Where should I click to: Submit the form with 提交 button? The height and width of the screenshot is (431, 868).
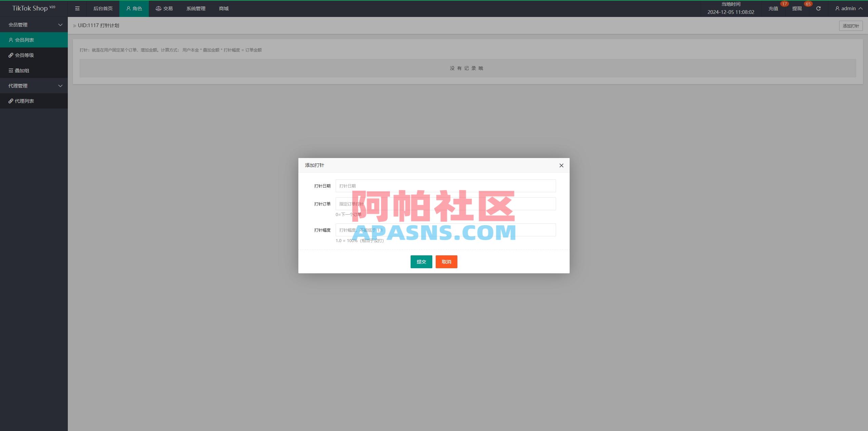pyautogui.click(x=421, y=261)
